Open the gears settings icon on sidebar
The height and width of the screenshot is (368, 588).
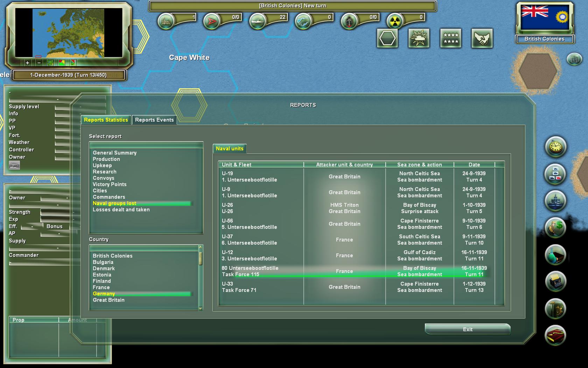(x=555, y=308)
